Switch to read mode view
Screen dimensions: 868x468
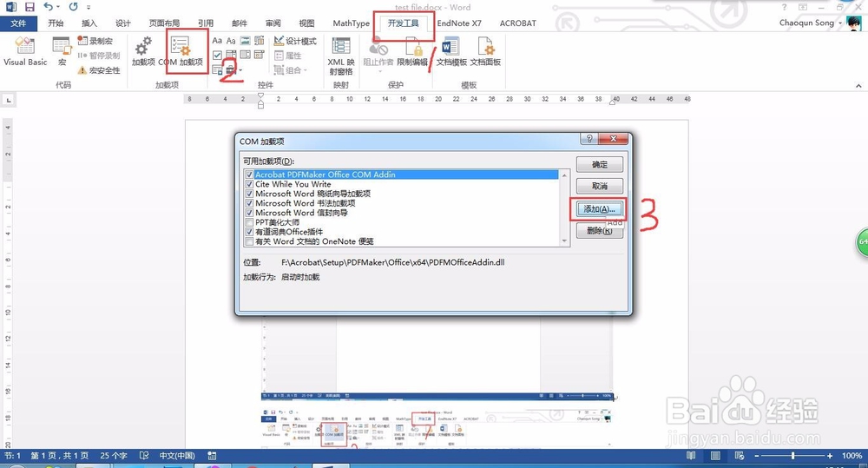(x=691, y=455)
